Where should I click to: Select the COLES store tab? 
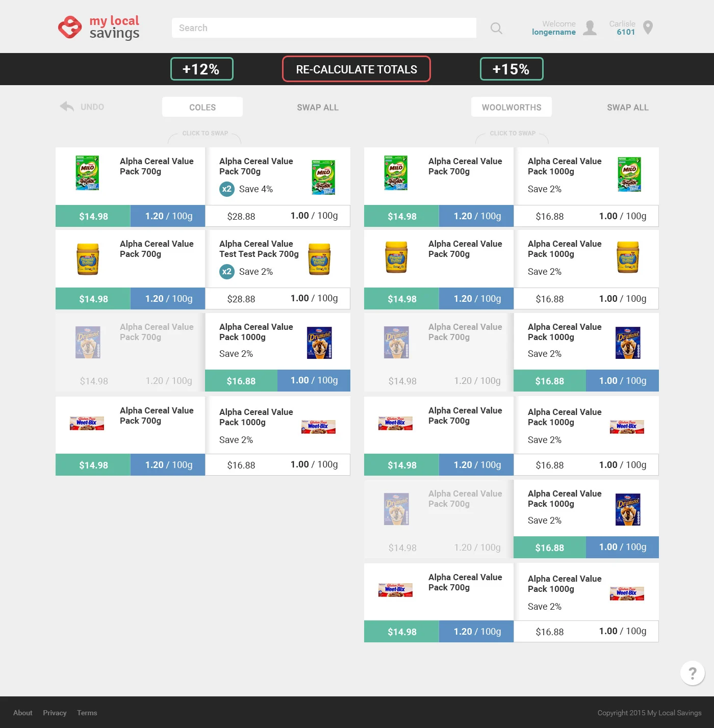pyautogui.click(x=202, y=107)
